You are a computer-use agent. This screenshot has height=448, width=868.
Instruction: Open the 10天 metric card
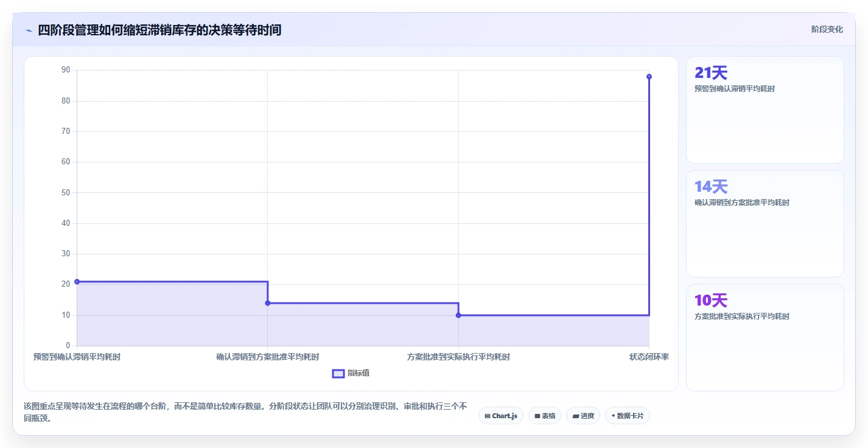(765, 337)
